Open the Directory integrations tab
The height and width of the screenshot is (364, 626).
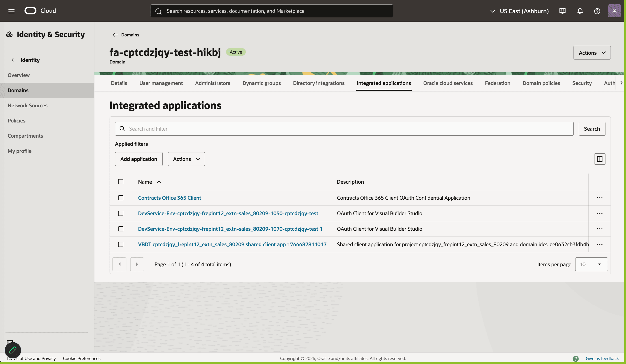(319, 83)
